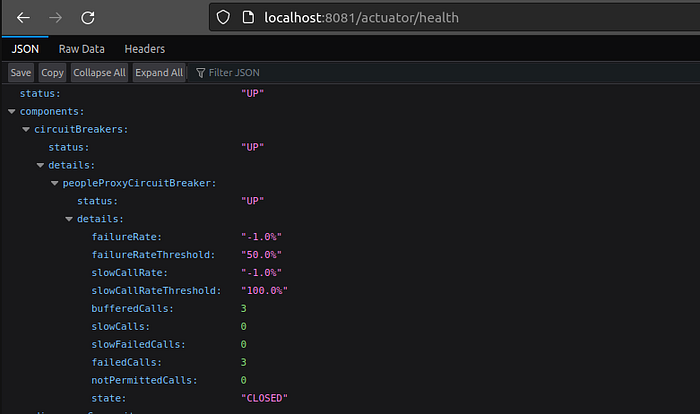Click the browser back arrow
This screenshot has height=414, width=700.
pyautogui.click(x=23, y=18)
